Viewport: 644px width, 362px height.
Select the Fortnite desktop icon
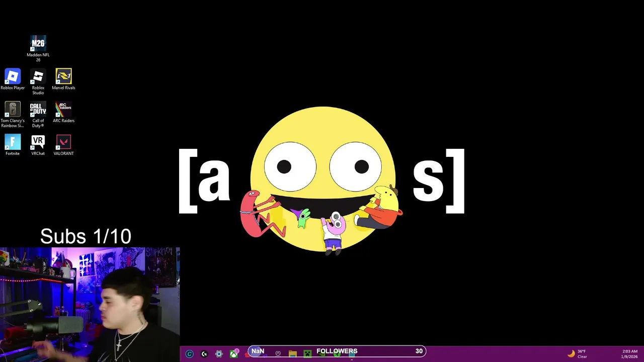13,145
